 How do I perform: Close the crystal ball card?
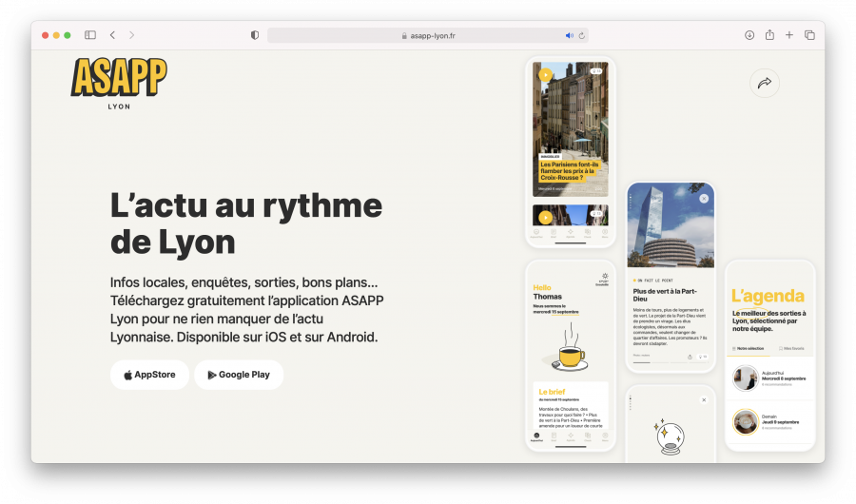704,399
